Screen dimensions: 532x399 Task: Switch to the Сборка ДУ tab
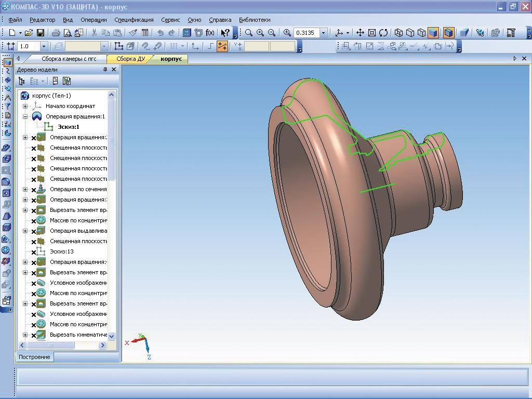pos(130,59)
